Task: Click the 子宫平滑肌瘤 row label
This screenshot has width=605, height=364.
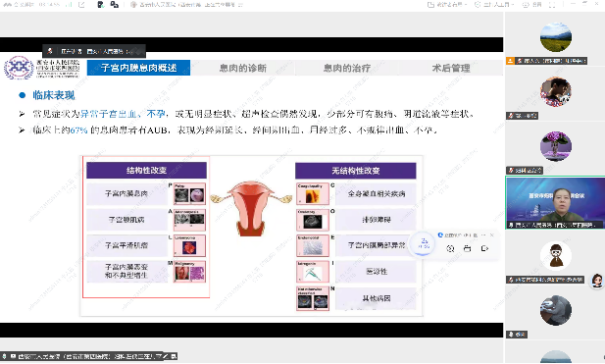Action: pyautogui.click(x=127, y=245)
